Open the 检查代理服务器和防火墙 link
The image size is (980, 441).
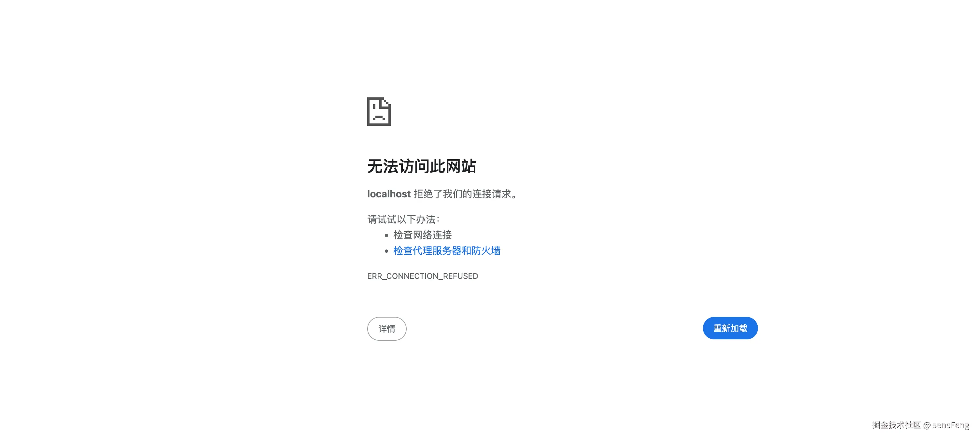click(x=447, y=251)
